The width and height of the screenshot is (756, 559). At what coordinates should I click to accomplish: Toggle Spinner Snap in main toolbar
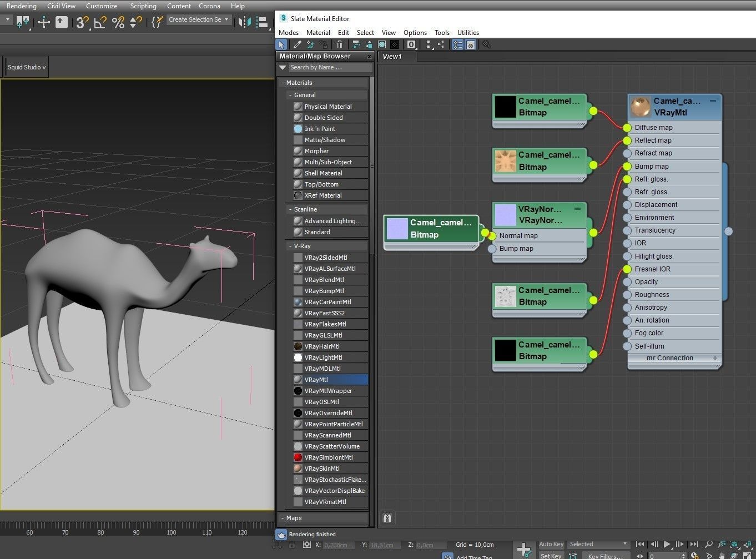click(x=136, y=22)
